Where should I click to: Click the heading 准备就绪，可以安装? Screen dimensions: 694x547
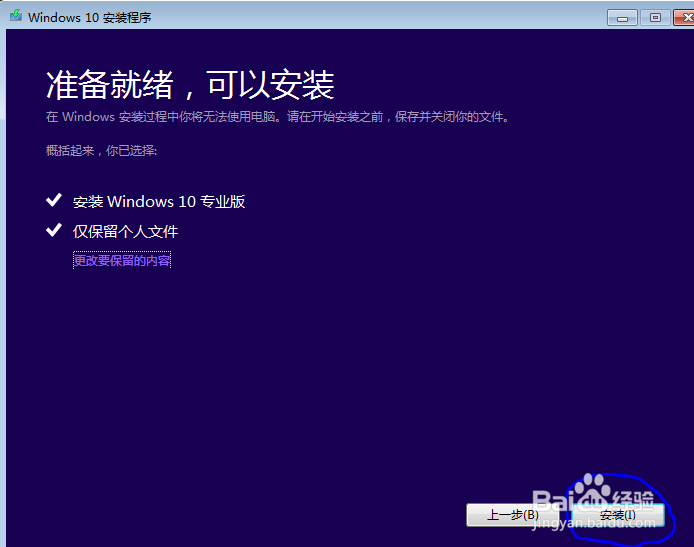(x=190, y=85)
